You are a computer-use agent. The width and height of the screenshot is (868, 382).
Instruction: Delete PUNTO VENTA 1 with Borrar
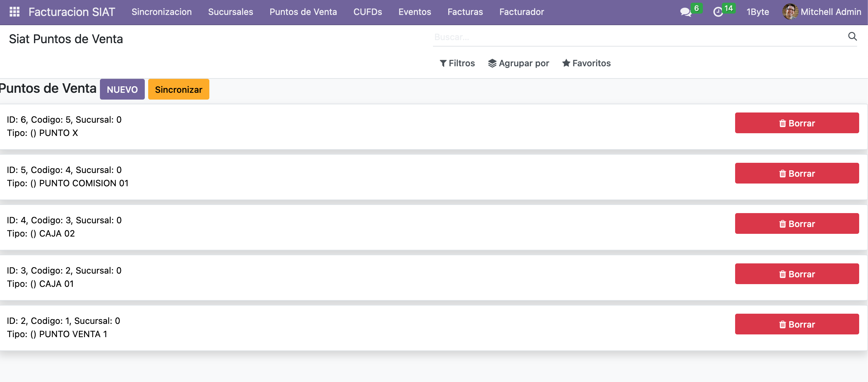[x=797, y=324]
